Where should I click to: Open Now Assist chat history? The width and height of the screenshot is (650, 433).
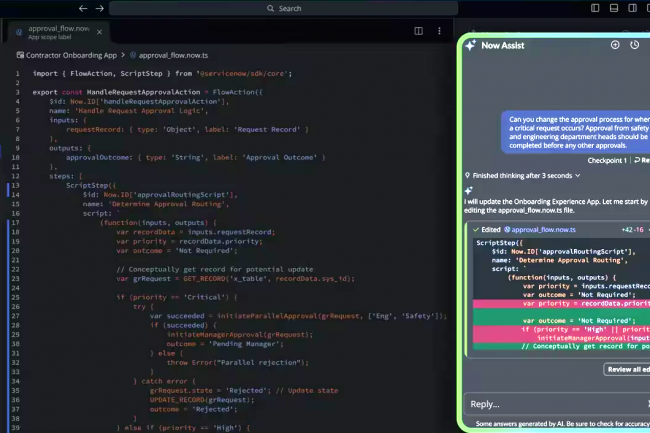[635, 45]
